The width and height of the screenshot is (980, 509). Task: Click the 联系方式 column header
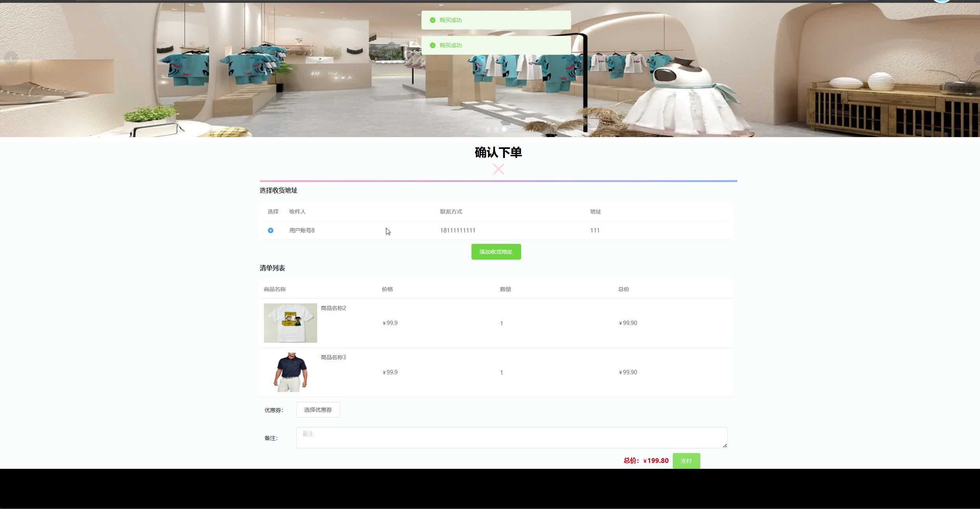pyautogui.click(x=451, y=212)
